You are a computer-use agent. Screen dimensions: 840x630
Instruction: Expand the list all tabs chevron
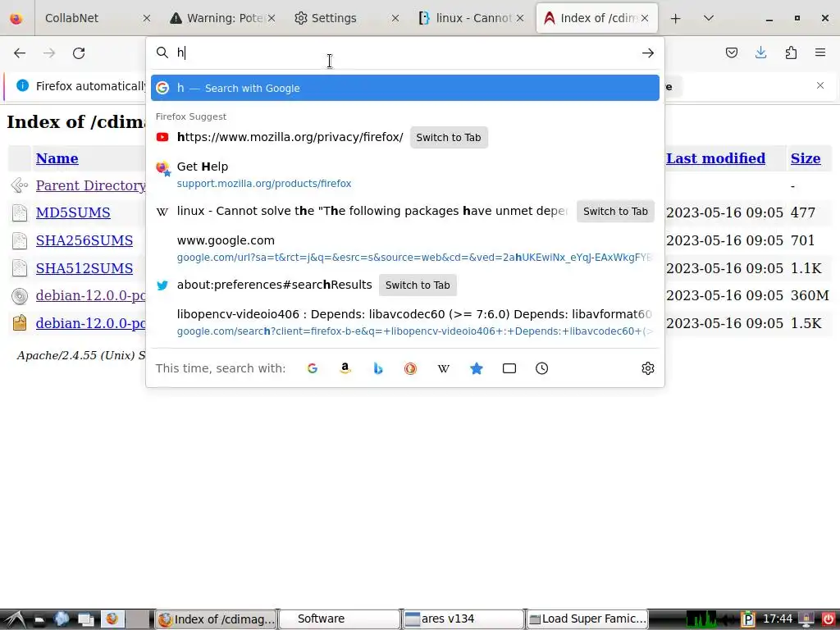click(708, 18)
